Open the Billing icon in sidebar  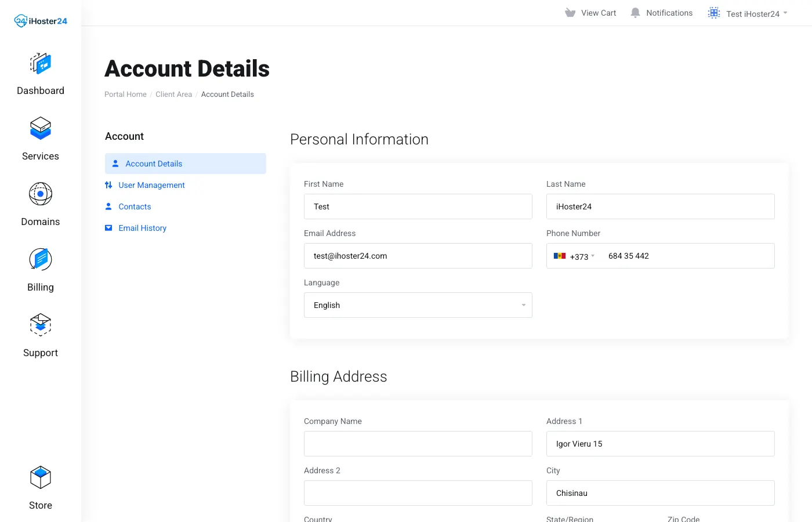pyautogui.click(x=41, y=259)
